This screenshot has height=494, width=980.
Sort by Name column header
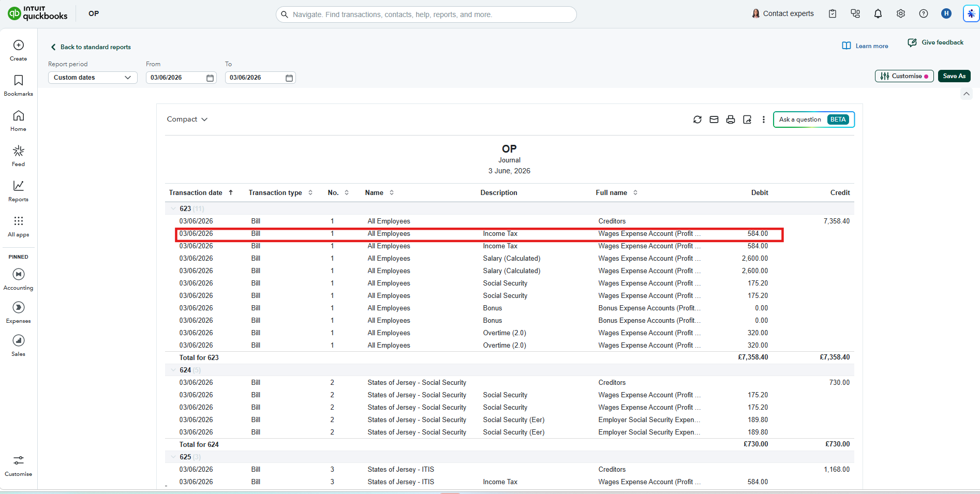point(379,192)
